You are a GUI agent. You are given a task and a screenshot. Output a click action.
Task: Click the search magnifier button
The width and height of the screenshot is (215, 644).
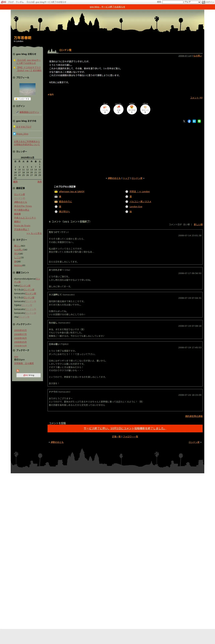pyautogui.click(x=203, y=2)
